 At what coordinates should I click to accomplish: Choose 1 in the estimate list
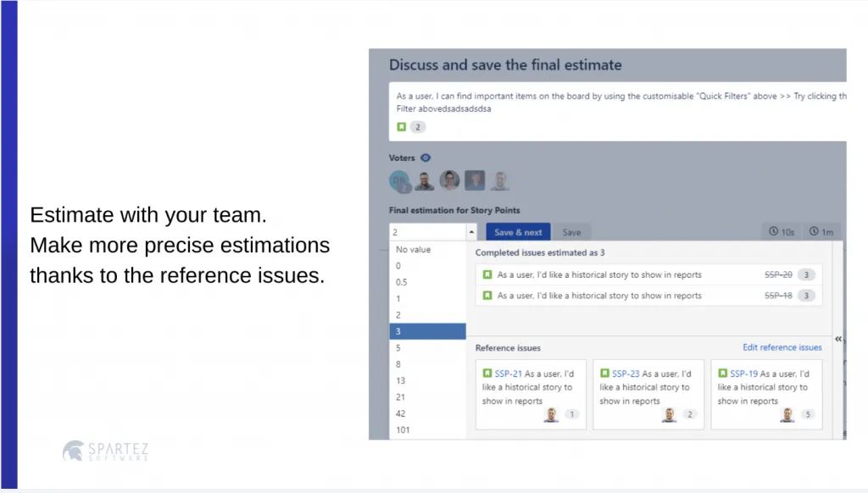pyautogui.click(x=428, y=299)
